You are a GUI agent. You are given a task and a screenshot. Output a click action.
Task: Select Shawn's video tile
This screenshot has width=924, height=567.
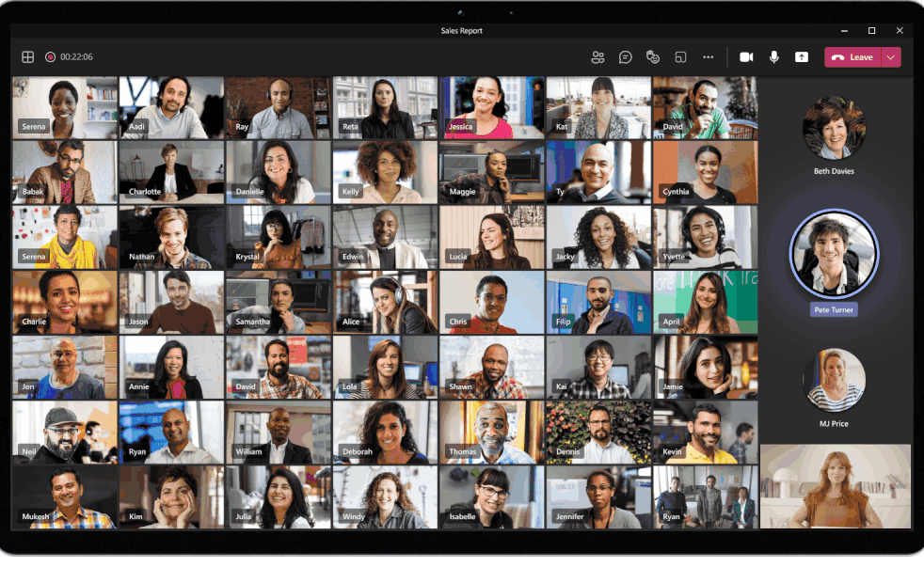pyautogui.click(x=491, y=368)
